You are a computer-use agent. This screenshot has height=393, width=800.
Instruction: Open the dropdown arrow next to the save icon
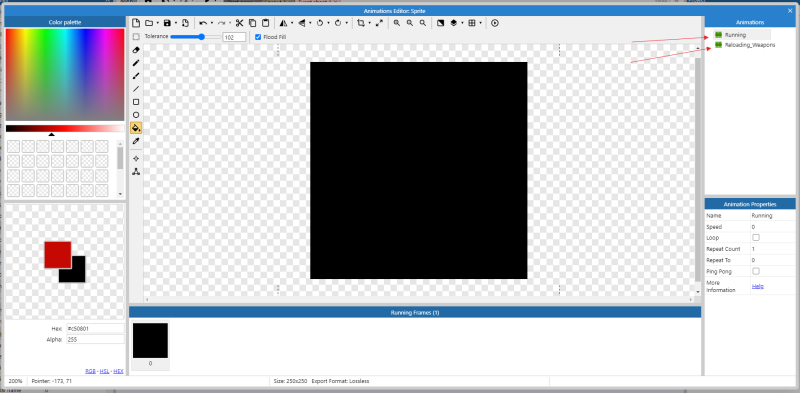pyautogui.click(x=176, y=23)
